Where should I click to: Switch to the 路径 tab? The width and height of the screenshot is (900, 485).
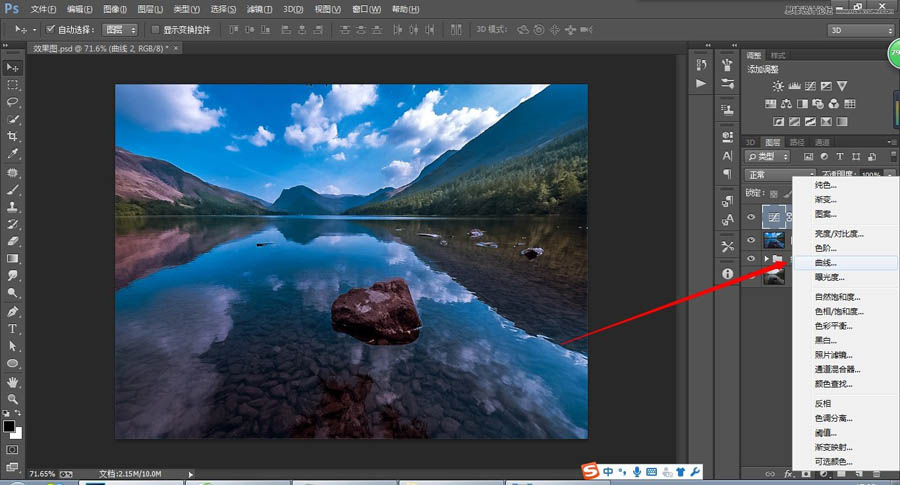point(797,142)
